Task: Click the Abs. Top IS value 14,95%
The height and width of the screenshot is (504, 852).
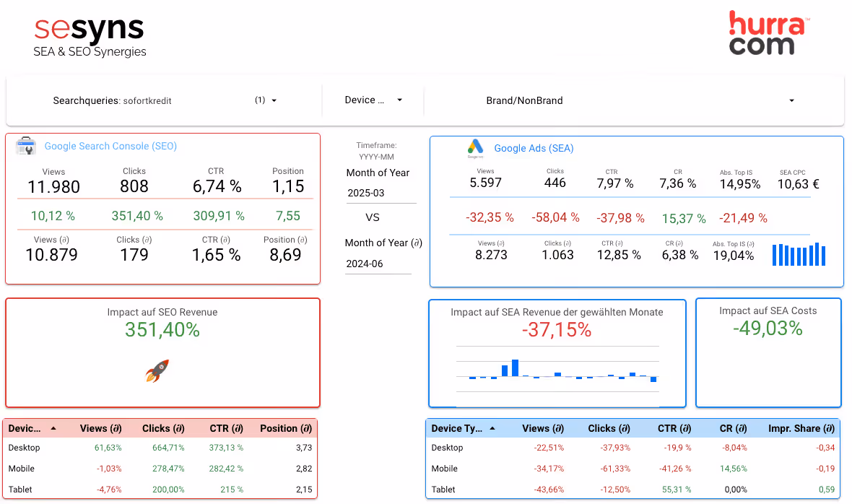Action: click(740, 184)
